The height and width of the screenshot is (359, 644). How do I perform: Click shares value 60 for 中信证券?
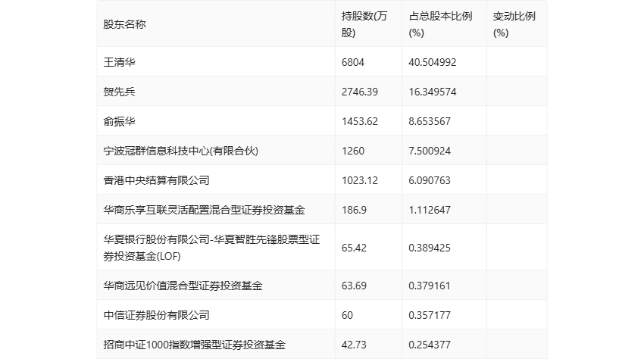coord(347,316)
